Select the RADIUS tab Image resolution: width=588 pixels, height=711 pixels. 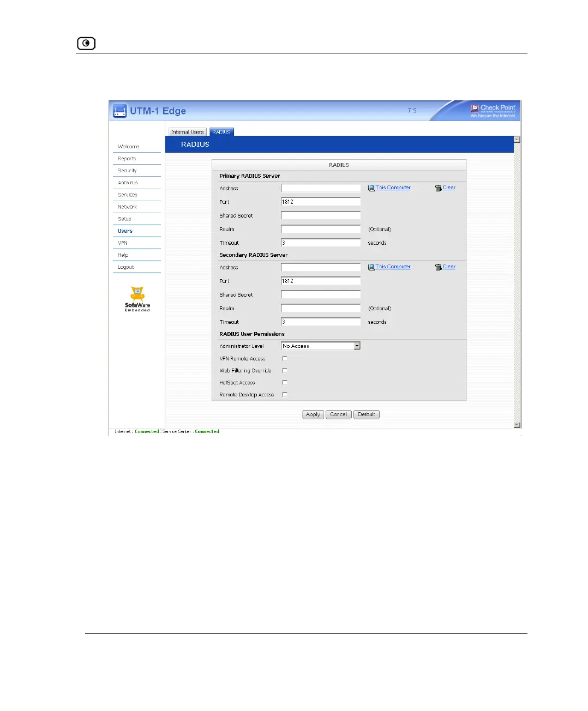pos(221,132)
